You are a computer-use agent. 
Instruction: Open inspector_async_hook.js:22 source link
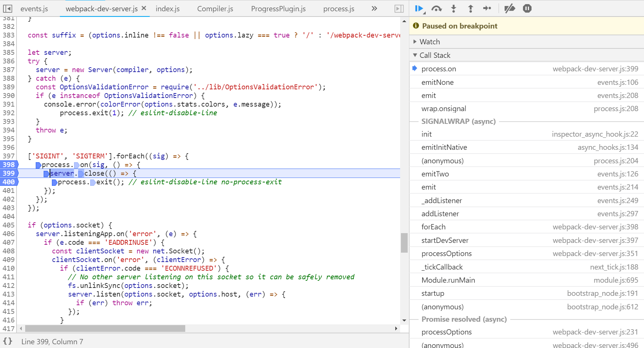pyautogui.click(x=595, y=134)
